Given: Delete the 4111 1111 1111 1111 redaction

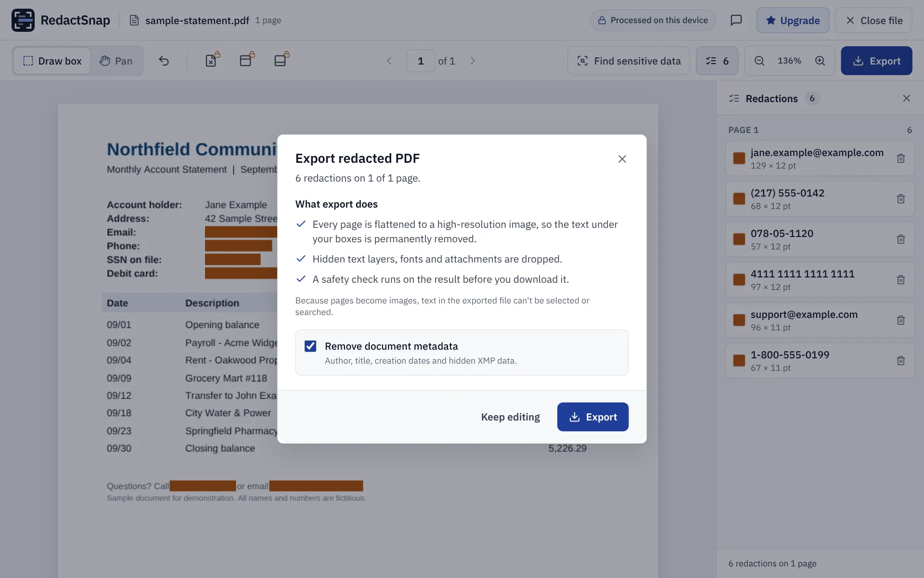Looking at the screenshot, I should 901,280.
